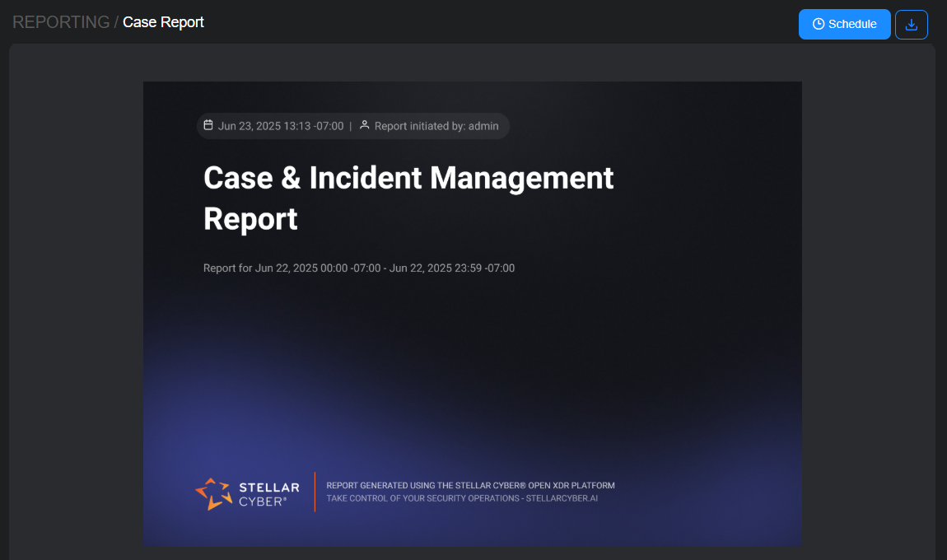
Task: Click the calendar icon beside the report timestamp
Action: (x=208, y=125)
